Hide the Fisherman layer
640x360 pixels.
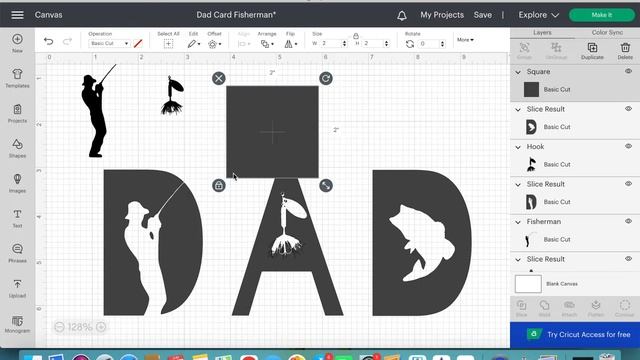(628, 221)
